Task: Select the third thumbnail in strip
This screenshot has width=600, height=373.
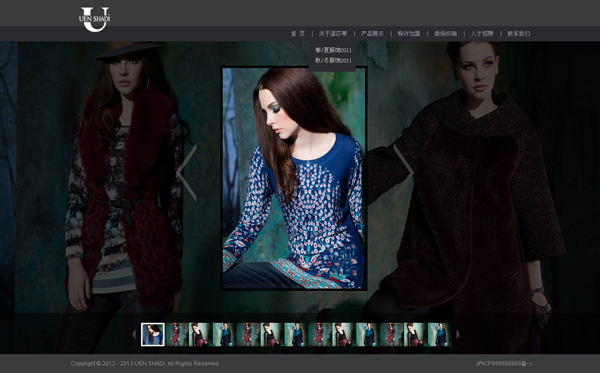Action: pyautogui.click(x=200, y=334)
